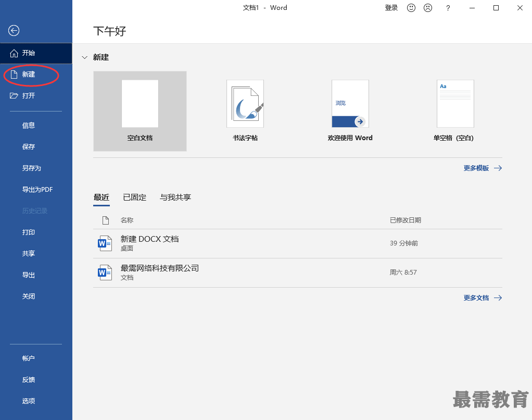
Task: Open recent file 最需网络科技有限公司
Action: [x=298, y=273]
